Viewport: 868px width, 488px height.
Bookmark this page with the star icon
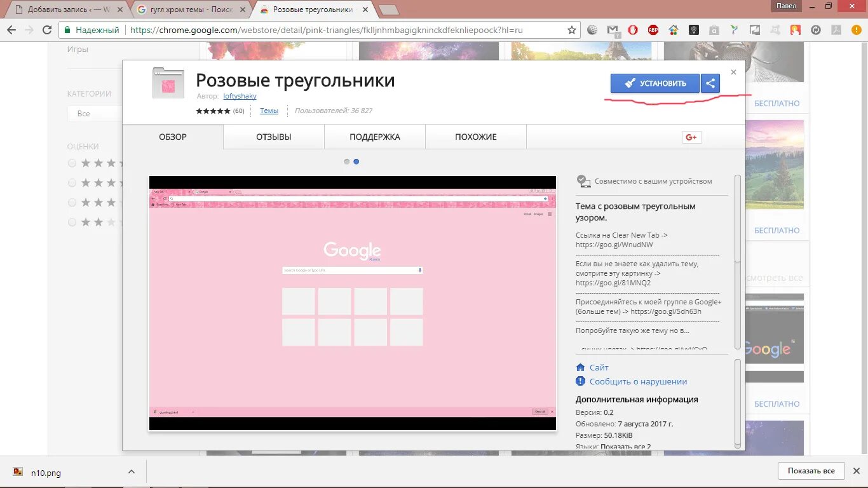coord(572,30)
